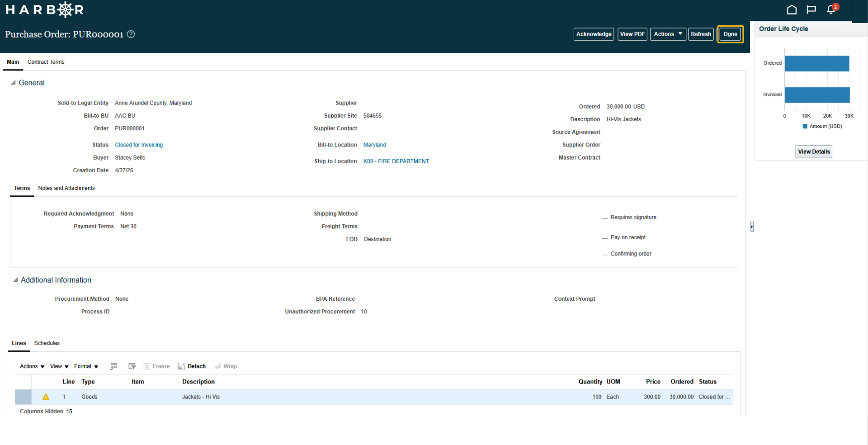The height and width of the screenshot is (445, 868).
Task: Click the Line column header
Action: [69, 382]
